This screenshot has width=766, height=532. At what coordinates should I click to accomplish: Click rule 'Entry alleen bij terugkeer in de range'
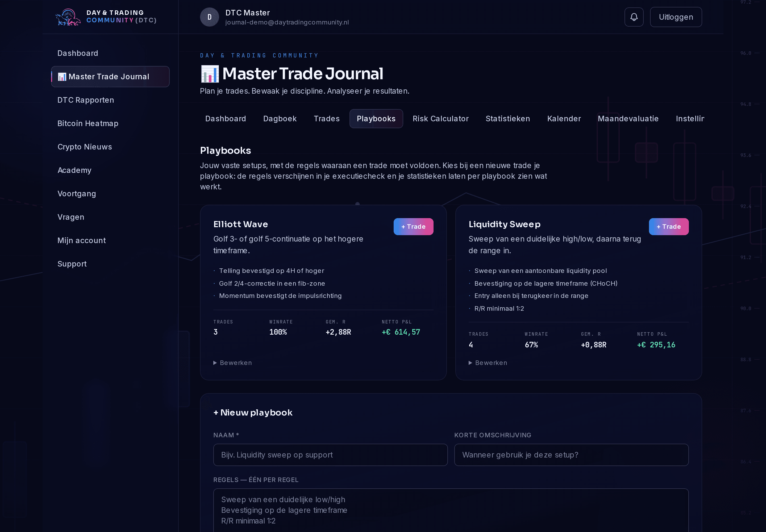pyautogui.click(x=531, y=296)
